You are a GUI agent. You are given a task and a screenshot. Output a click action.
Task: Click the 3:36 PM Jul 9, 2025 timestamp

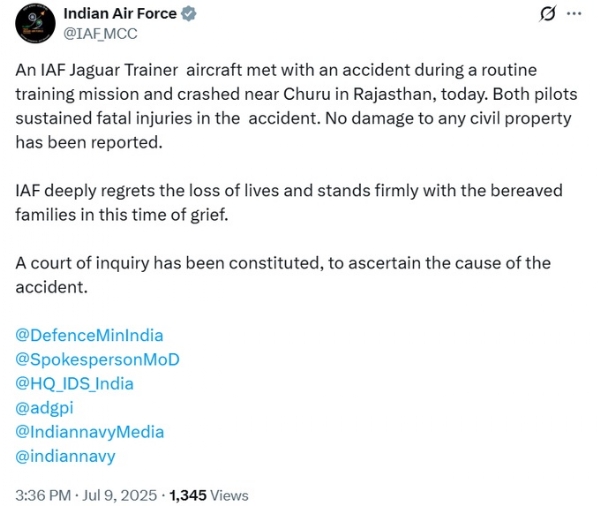pyautogui.click(x=86, y=495)
